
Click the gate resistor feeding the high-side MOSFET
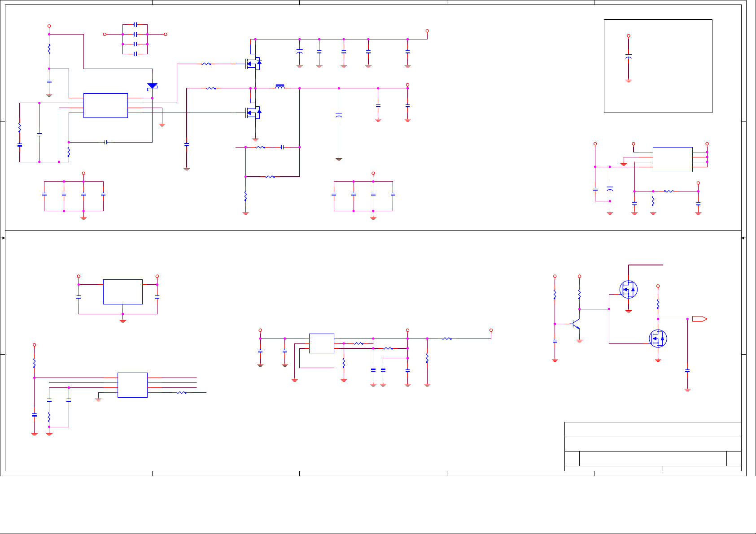[206, 64]
